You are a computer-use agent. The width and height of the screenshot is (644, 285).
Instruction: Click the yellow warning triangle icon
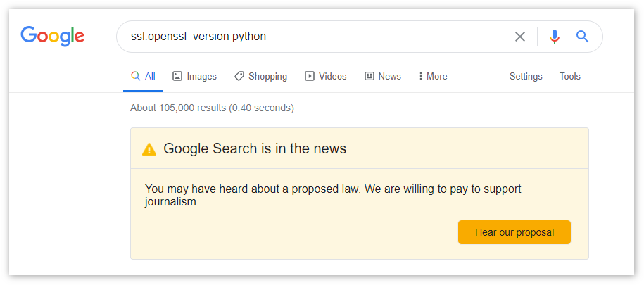click(149, 149)
